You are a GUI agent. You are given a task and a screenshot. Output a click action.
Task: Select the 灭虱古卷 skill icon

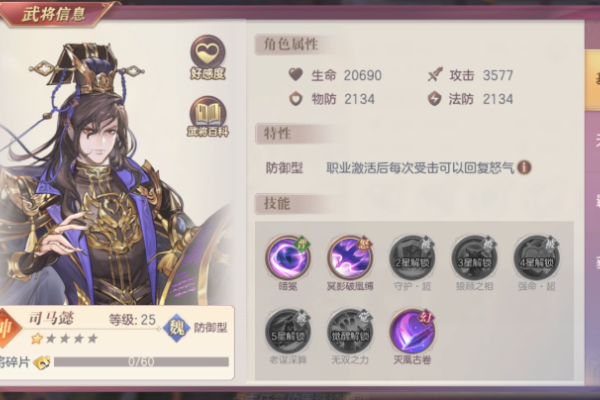[x=412, y=331]
